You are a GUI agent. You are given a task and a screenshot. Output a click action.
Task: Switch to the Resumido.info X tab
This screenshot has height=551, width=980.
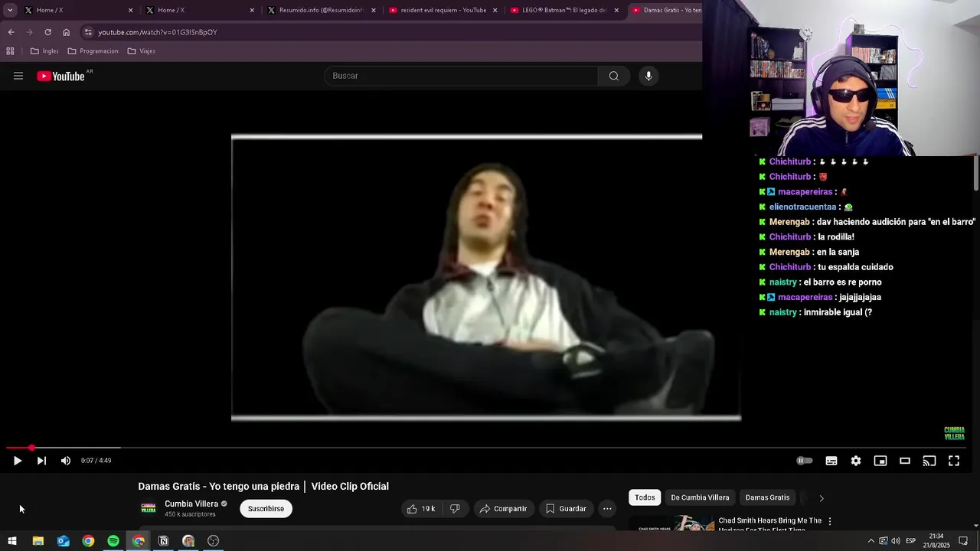click(x=322, y=10)
